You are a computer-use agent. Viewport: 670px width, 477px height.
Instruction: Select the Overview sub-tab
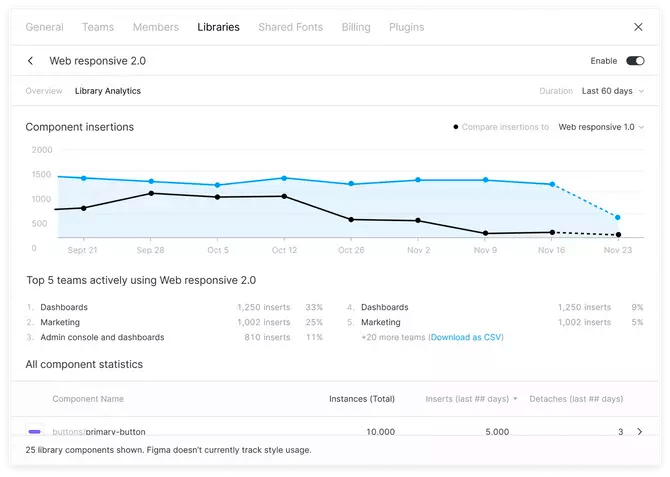click(44, 91)
